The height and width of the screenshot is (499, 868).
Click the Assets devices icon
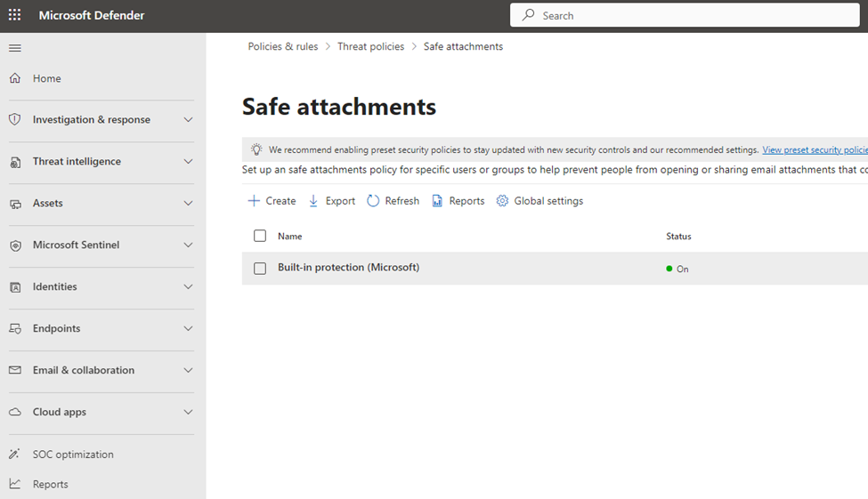15,205
